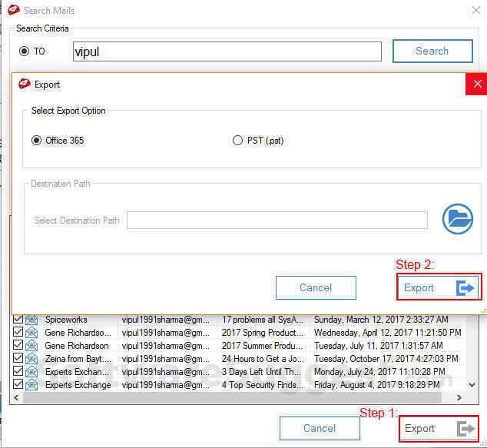Click Export in the Export dialog

pos(439,287)
